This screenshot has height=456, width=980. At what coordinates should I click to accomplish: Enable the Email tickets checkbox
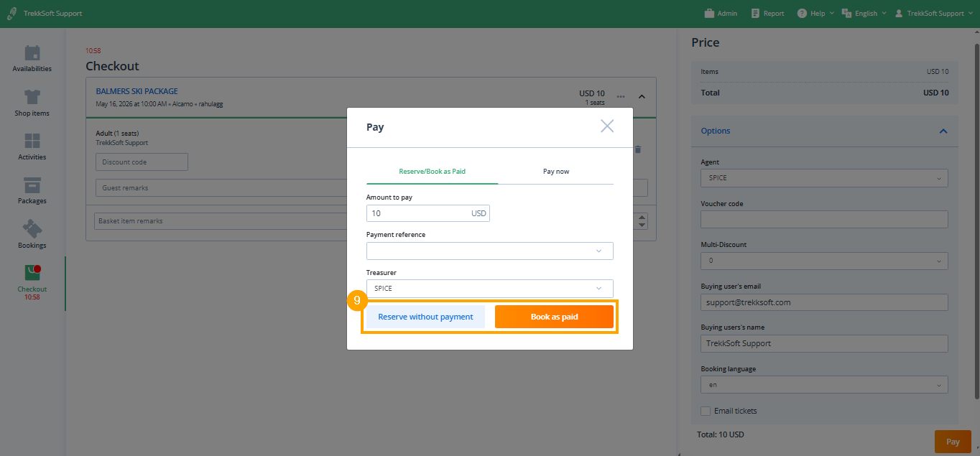(706, 411)
